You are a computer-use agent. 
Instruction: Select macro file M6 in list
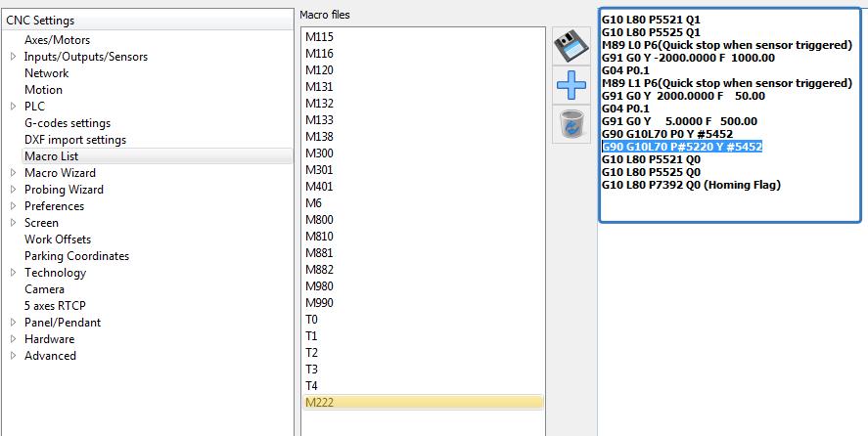(x=313, y=202)
